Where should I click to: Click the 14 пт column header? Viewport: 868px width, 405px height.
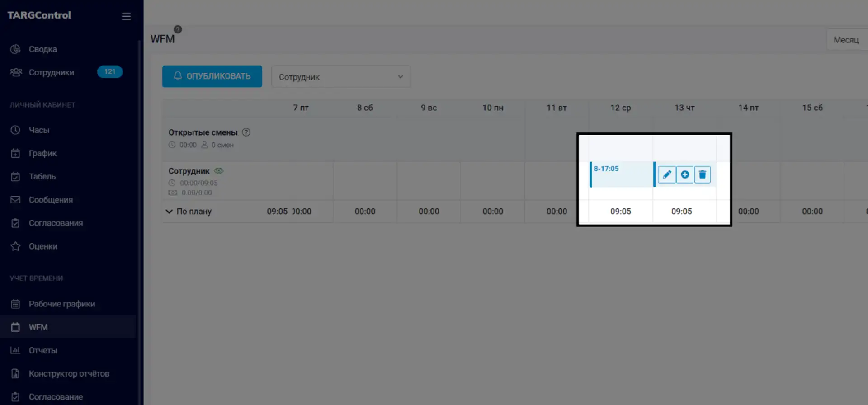click(749, 108)
